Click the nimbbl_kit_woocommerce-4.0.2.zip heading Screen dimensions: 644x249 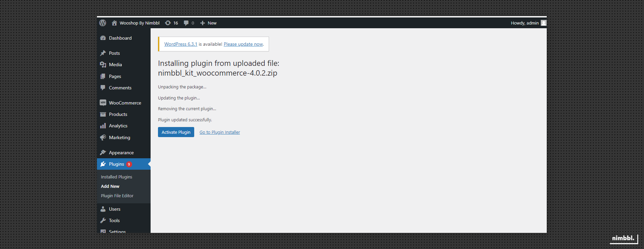(x=218, y=73)
